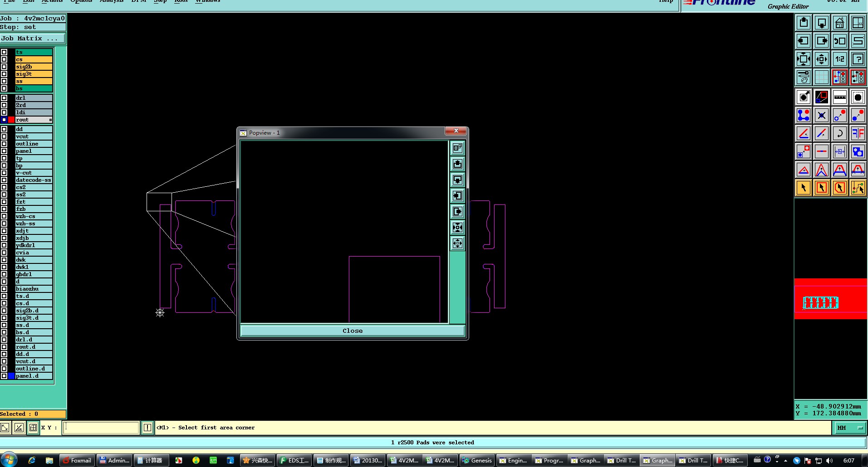Toggle the sig2b layer checkbox

[4, 67]
